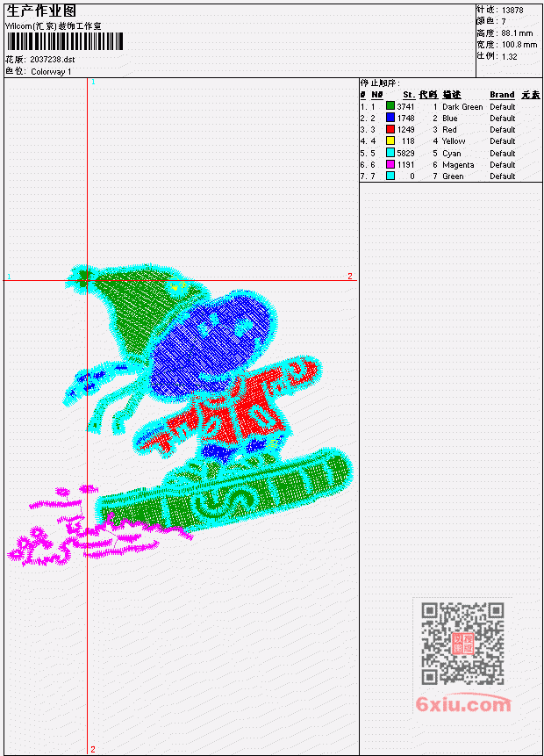Click the barcode under the studio name
Image resolution: width=544 pixels, height=756 pixels.
click(x=65, y=41)
